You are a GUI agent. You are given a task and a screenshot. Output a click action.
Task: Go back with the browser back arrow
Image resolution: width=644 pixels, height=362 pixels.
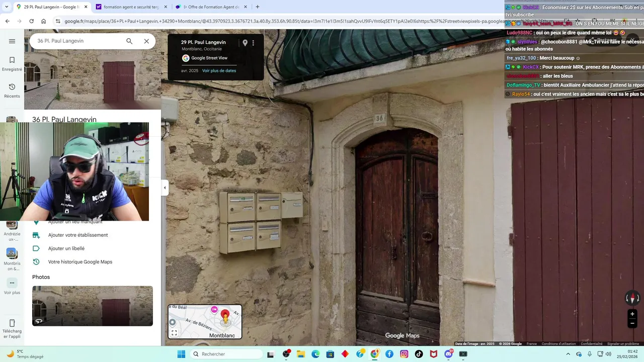pyautogui.click(x=7, y=21)
